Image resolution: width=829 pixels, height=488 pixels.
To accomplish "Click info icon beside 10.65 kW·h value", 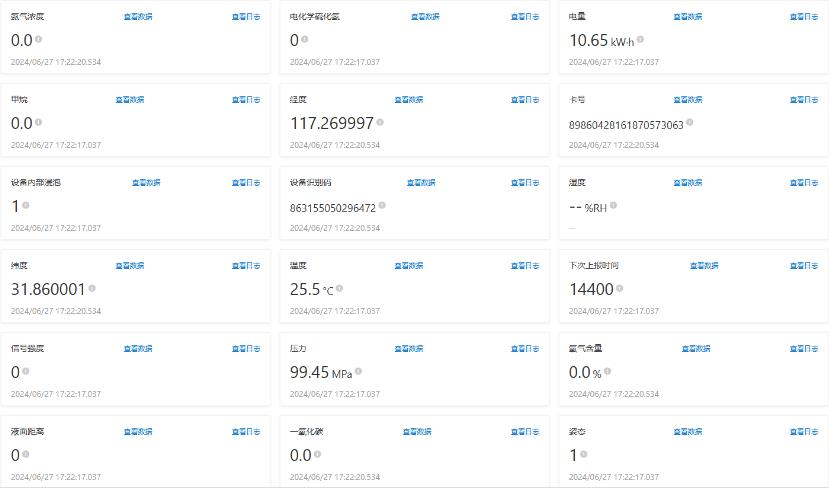I will tap(640, 39).
